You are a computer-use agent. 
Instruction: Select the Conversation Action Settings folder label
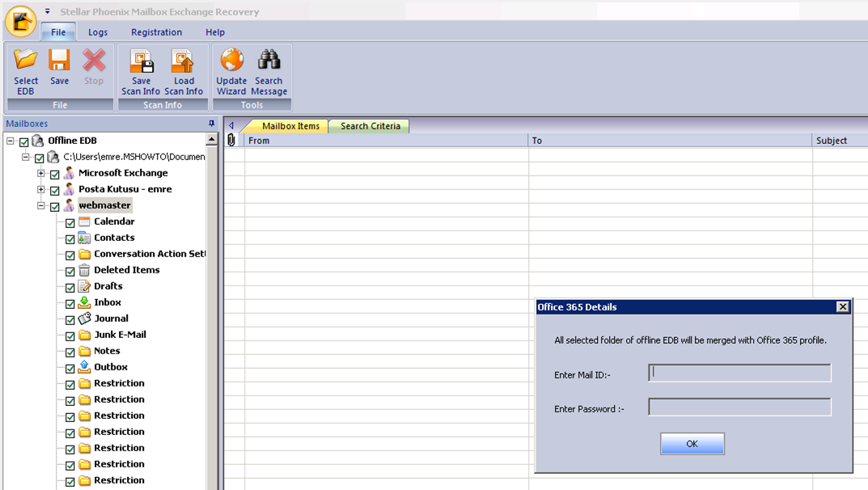click(150, 254)
